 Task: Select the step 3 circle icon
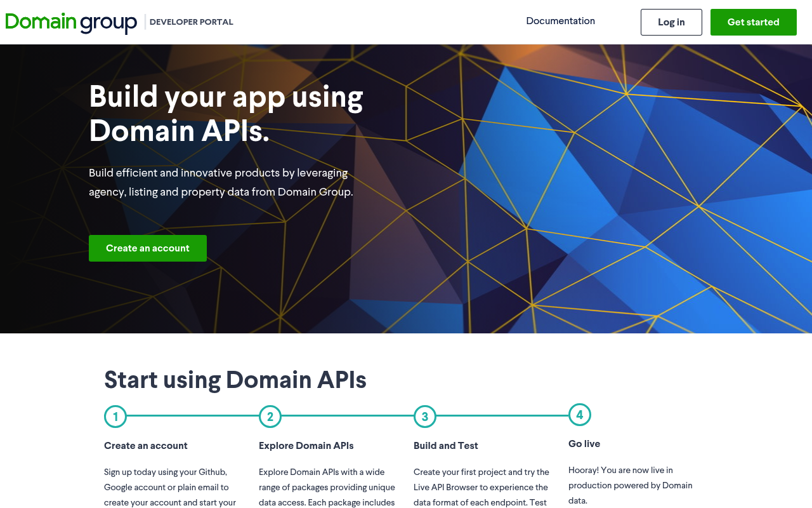(x=425, y=417)
